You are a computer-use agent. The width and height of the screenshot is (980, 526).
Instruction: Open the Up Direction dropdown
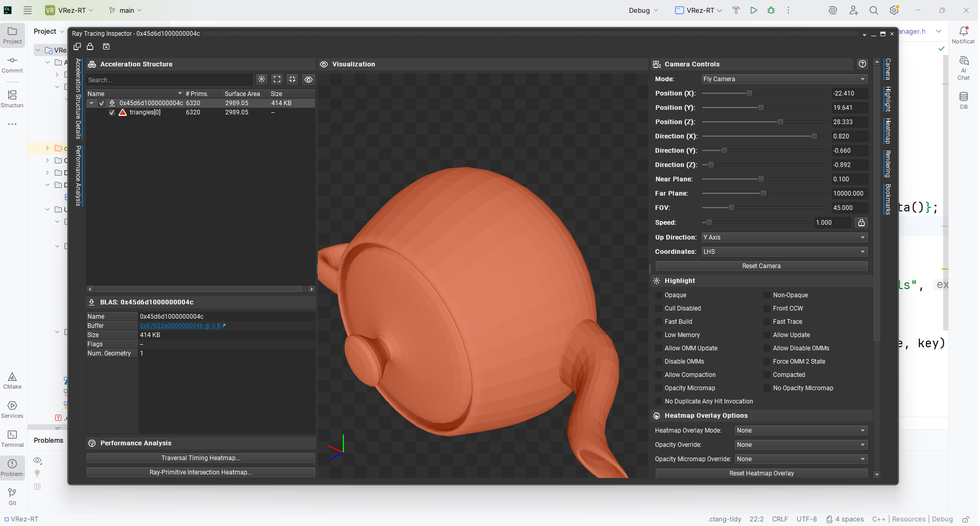point(784,237)
